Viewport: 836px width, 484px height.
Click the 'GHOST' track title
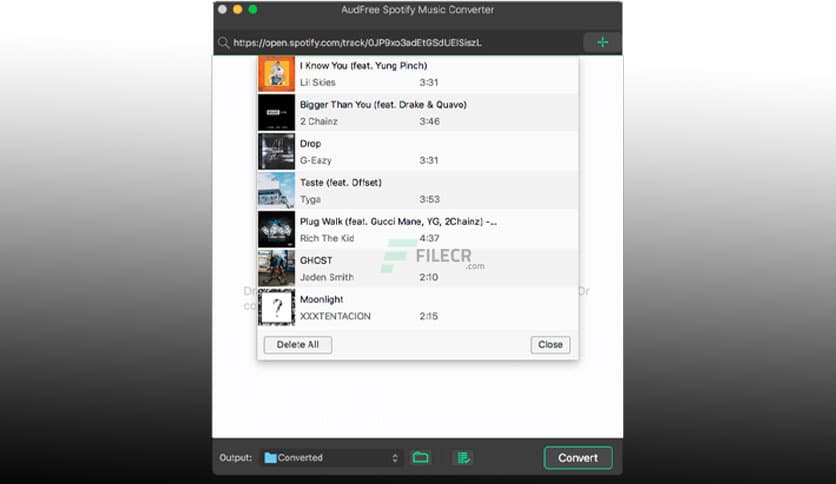click(x=316, y=260)
